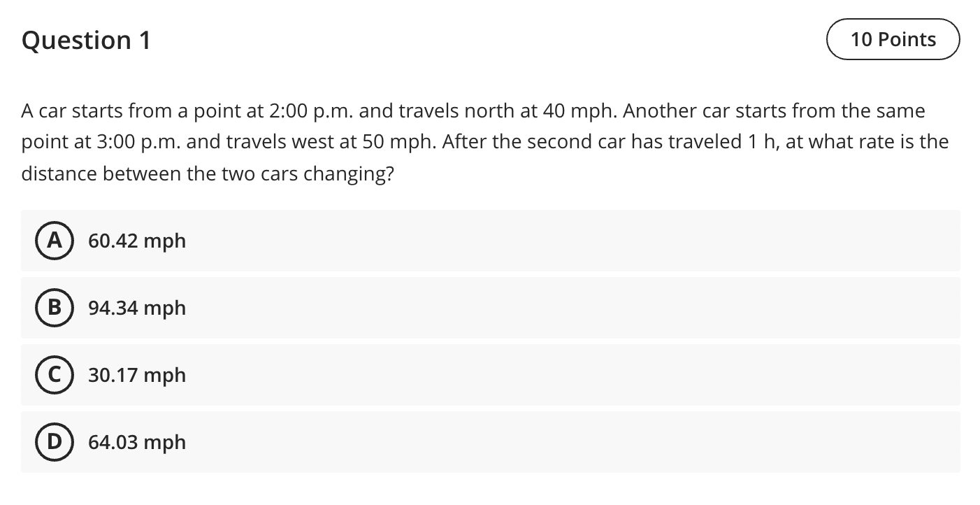Select answer option D radio circle
Viewport: 980px width, 505px height.
pyautogui.click(x=54, y=442)
